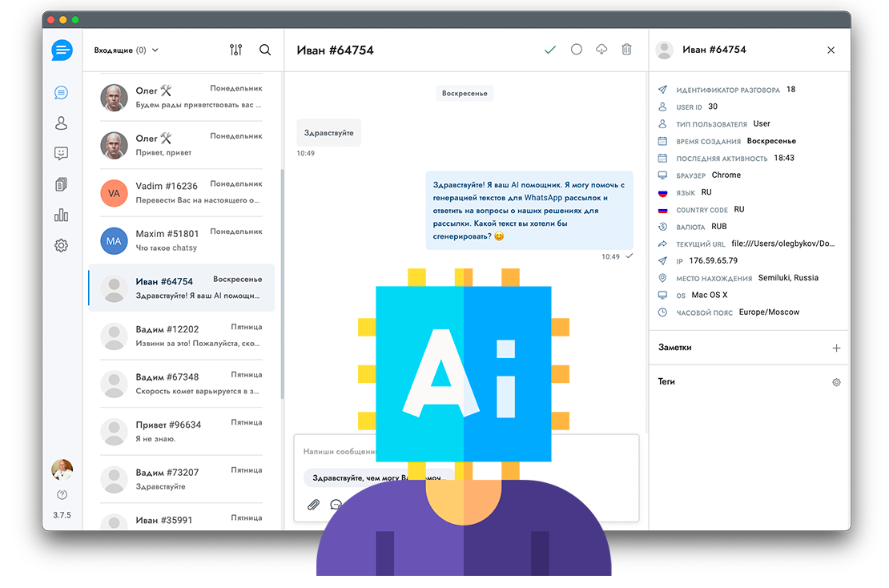Click the trash icon to delete conversation
Image resolution: width=889 pixels, height=588 pixels.
tap(626, 50)
